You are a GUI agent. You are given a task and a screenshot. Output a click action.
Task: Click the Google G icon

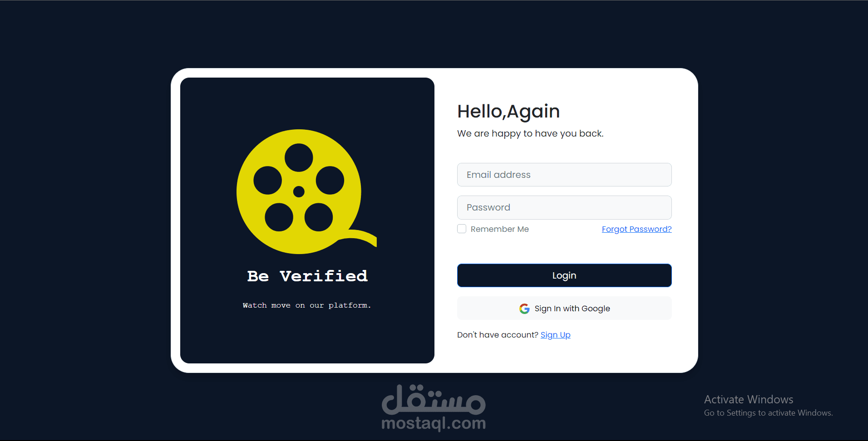coord(524,309)
